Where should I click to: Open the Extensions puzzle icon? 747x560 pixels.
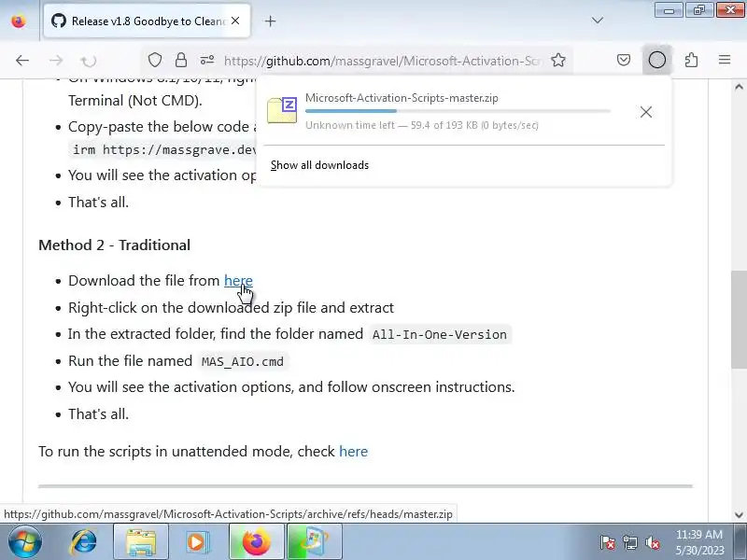pos(691,60)
